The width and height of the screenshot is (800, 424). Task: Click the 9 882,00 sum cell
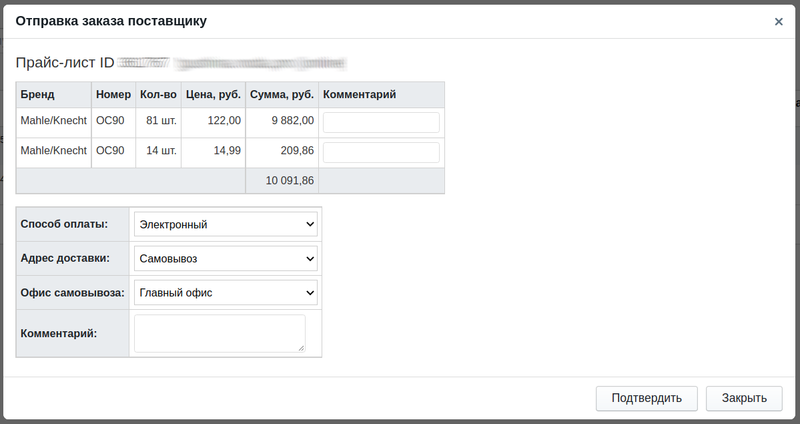293,121
